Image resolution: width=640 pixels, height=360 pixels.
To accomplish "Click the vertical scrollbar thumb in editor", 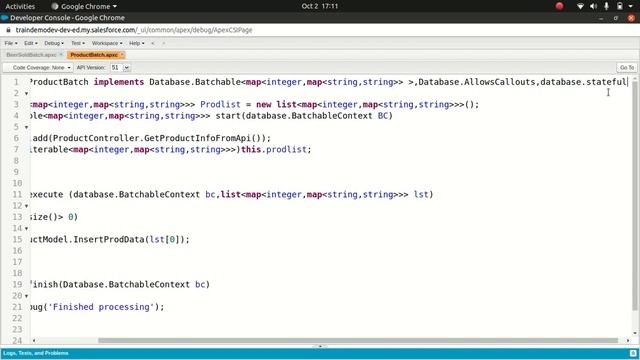I will [635, 197].
